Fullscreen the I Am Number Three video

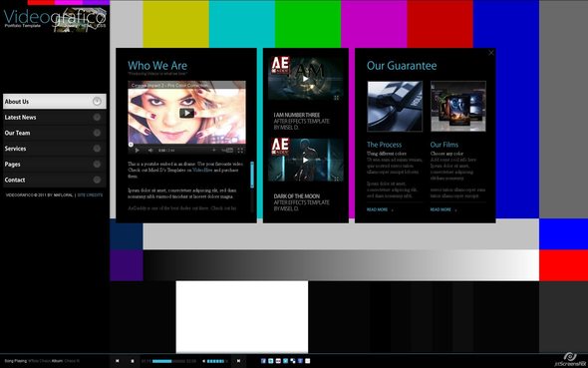337,98
